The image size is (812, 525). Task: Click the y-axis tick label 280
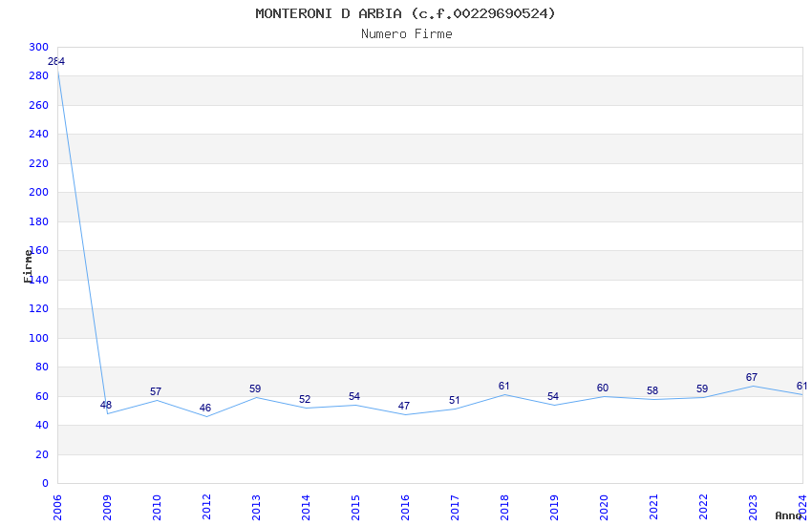tap(39, 76)
